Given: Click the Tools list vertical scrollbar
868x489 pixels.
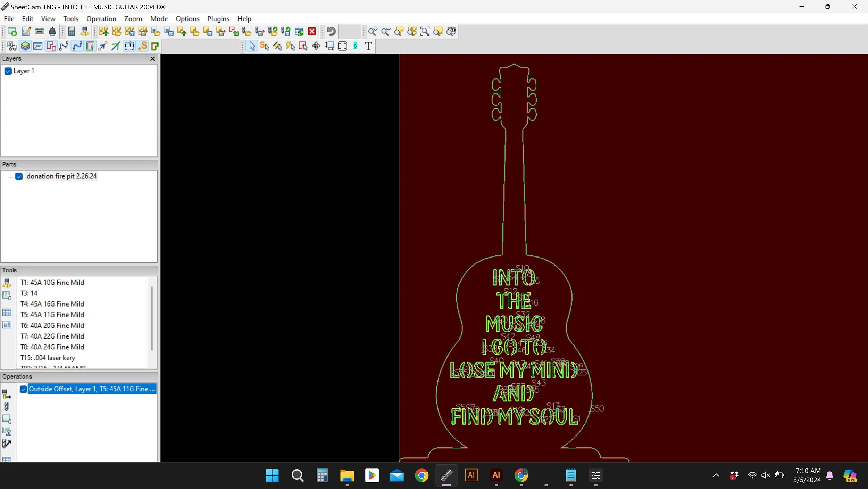Looking at the screenshot, I should (152, 318).
